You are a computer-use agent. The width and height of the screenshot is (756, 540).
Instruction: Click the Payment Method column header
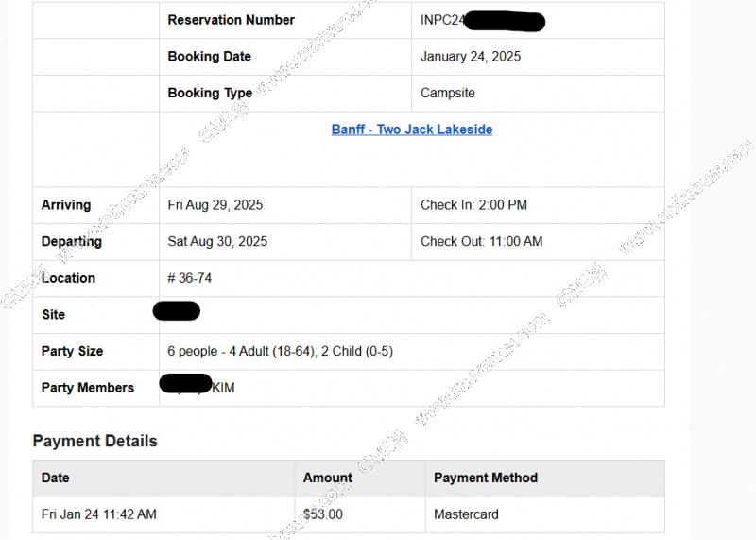click(486, 478)
